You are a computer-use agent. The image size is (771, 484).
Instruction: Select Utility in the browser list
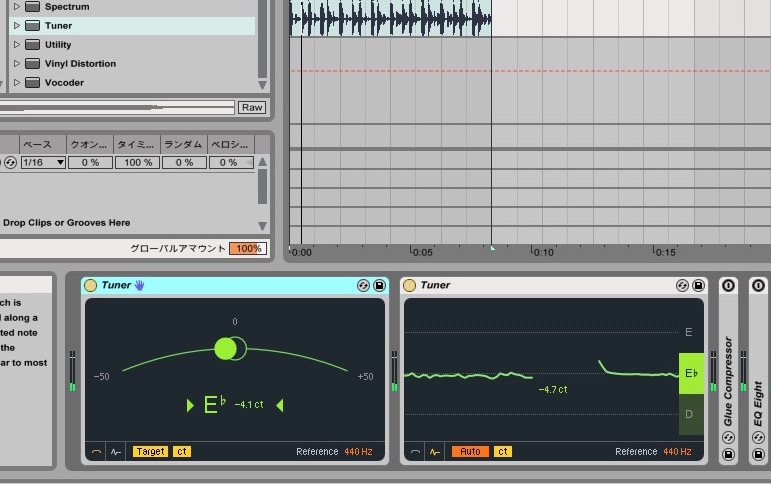[x=58, y=45]
